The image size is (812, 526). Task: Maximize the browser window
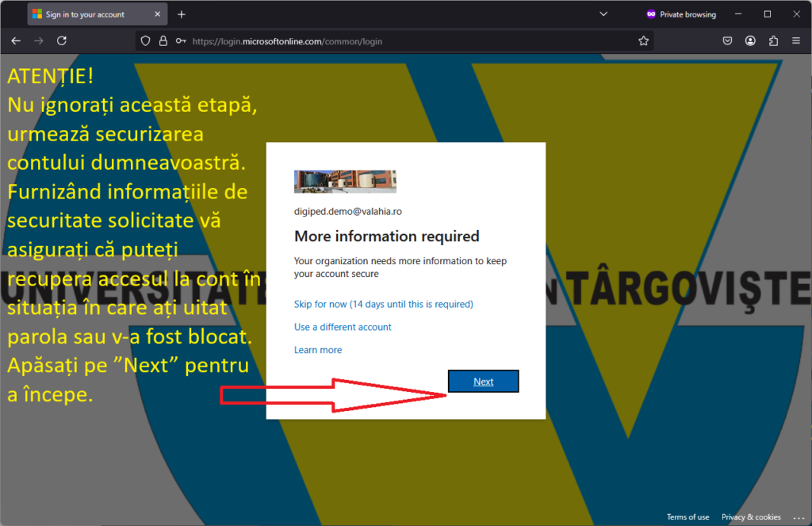coord(768,14)
